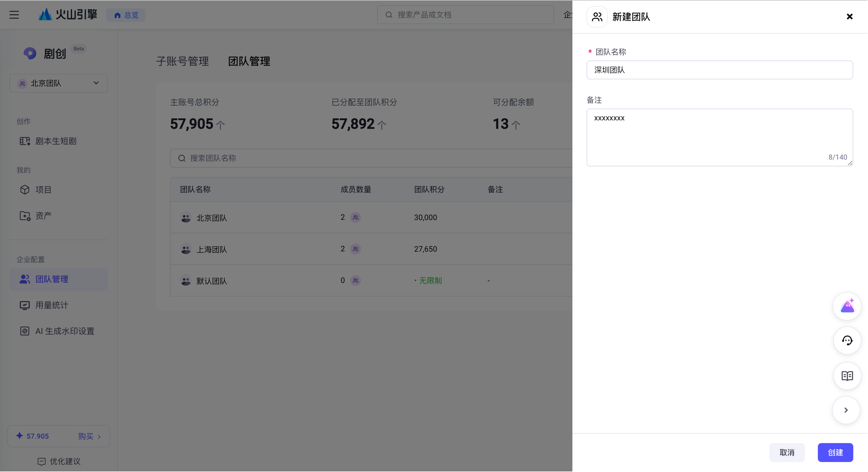Open 优化建议 feedback link
This screenshot has width=868, height=472.
(x=59, y=462)
